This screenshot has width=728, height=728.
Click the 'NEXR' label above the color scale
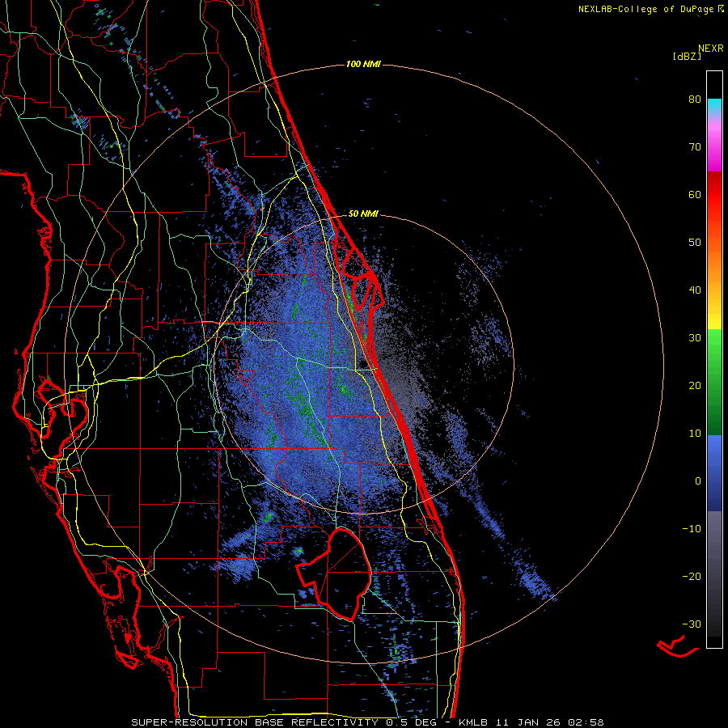click(x=710, y=48)
